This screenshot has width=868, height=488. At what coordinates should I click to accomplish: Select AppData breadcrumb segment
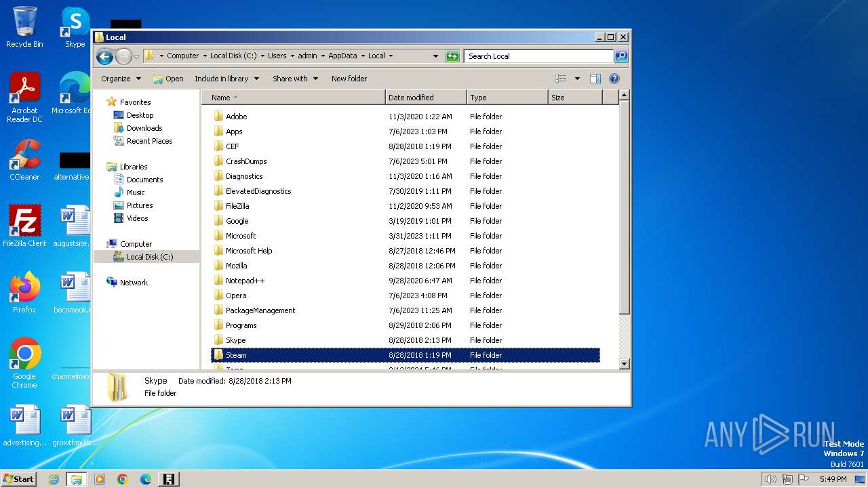pos(342,56)
